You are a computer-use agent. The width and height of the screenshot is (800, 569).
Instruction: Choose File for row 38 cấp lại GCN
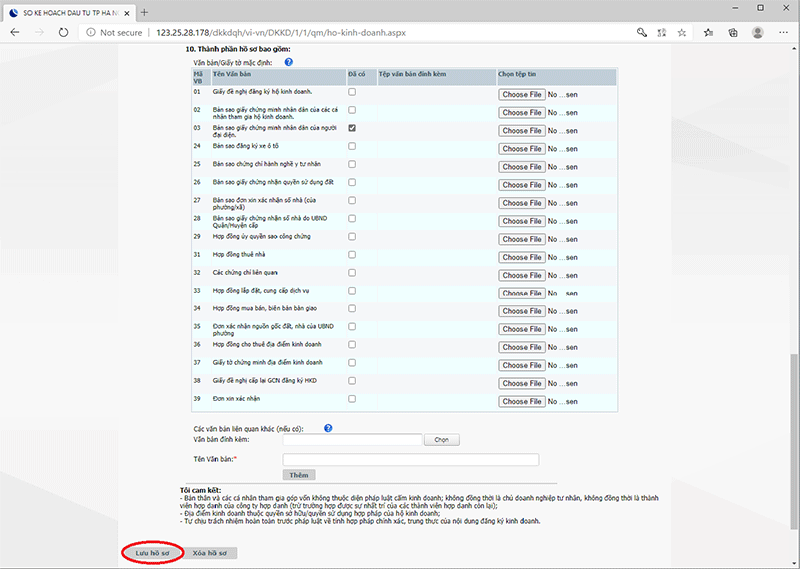(522, 383)
